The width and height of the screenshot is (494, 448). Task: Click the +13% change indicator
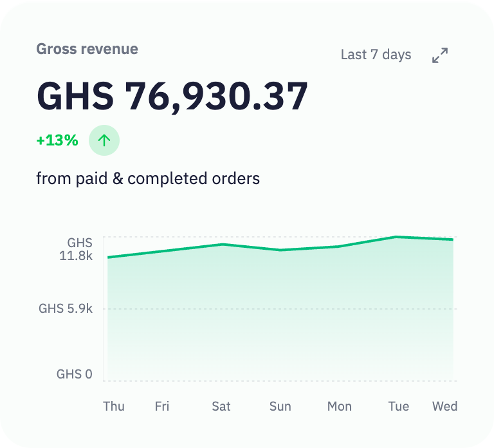coord(57,140)
